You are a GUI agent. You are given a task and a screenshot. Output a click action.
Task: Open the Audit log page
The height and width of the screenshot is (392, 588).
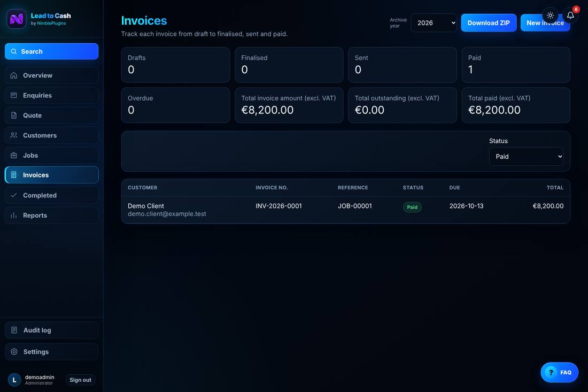(x=52, y=330)
